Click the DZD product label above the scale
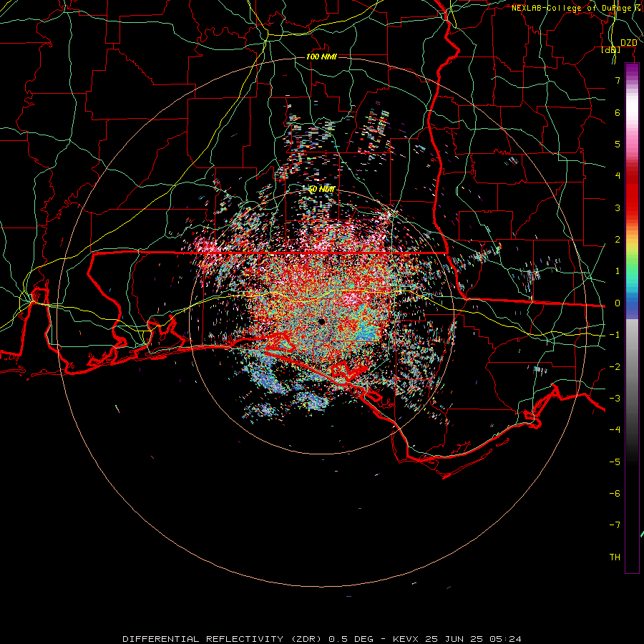 point(628,43)
